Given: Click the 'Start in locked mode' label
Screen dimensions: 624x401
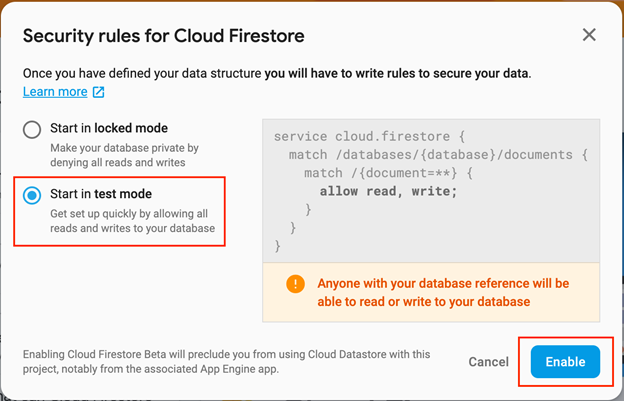Looking at the screenshot, I should (109, 128).
